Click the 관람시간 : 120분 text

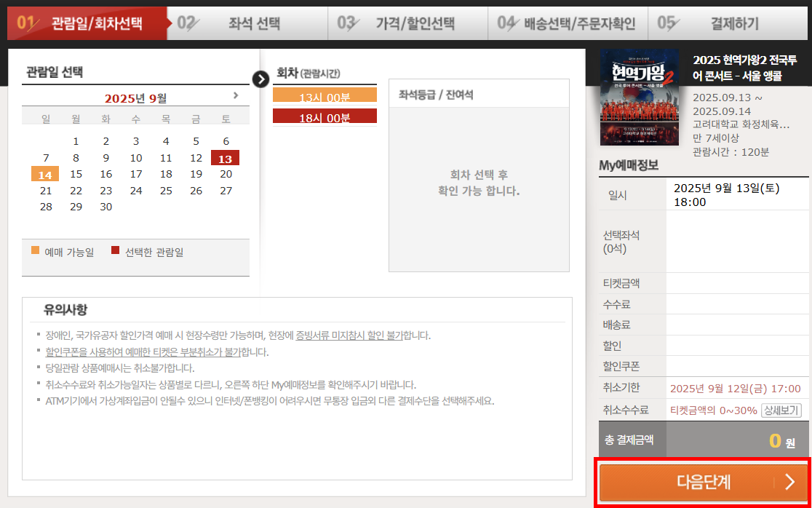click(731, 151)
